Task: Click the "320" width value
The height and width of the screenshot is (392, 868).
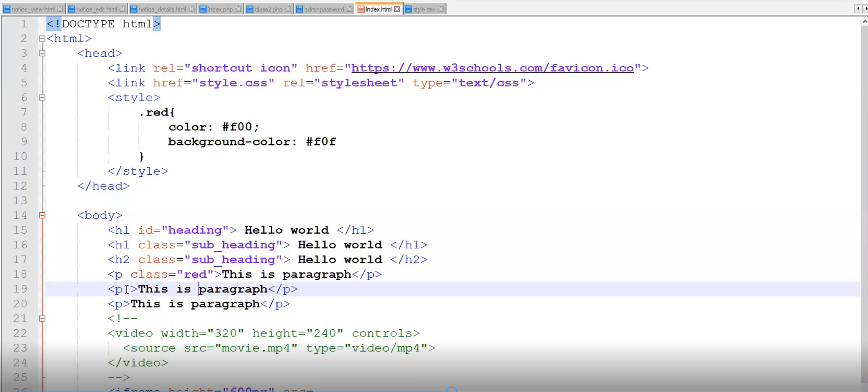Action: tap(226, 333)
